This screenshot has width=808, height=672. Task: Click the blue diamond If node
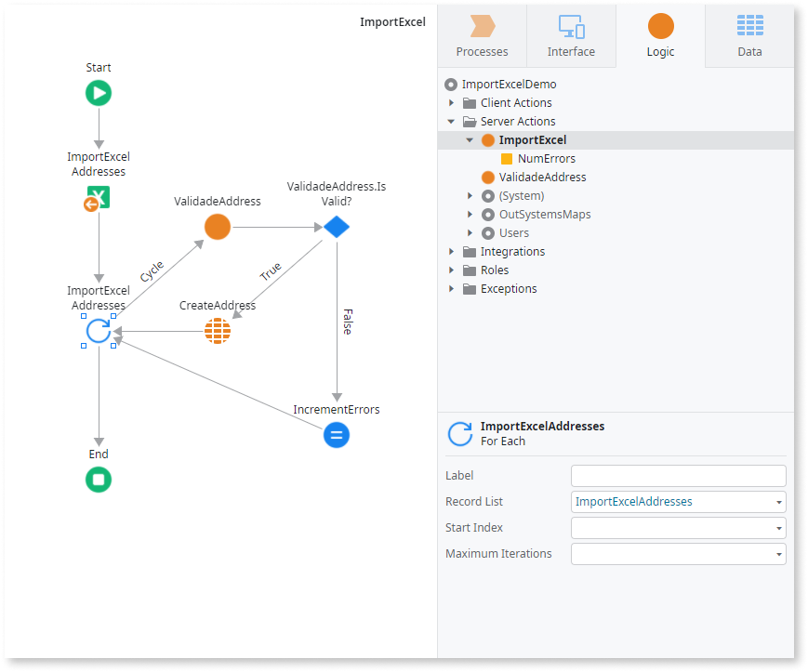(336, 226)
